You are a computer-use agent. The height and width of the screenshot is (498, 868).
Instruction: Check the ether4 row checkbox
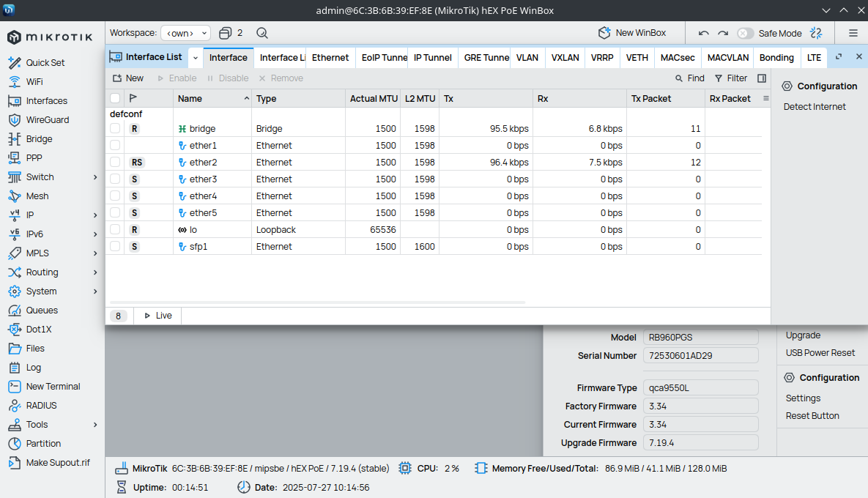pyautogui.click(x=115, y=196)
